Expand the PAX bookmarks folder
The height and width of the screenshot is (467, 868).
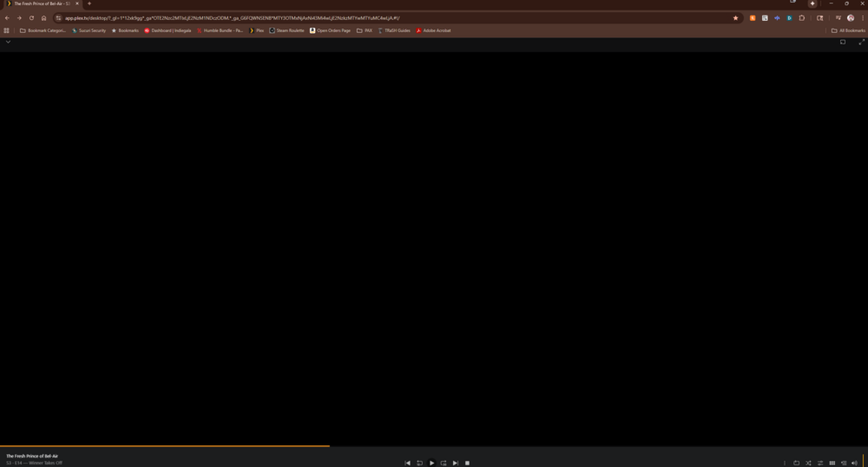365,30
